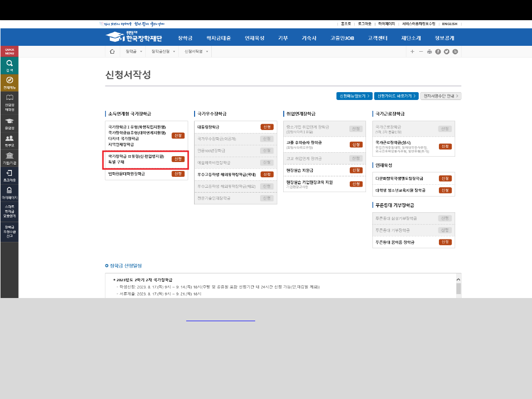The height and width of the screenshot is (399, 532).
Task: Apply for 고졸 후학습자 장학금
Action: 356,144
